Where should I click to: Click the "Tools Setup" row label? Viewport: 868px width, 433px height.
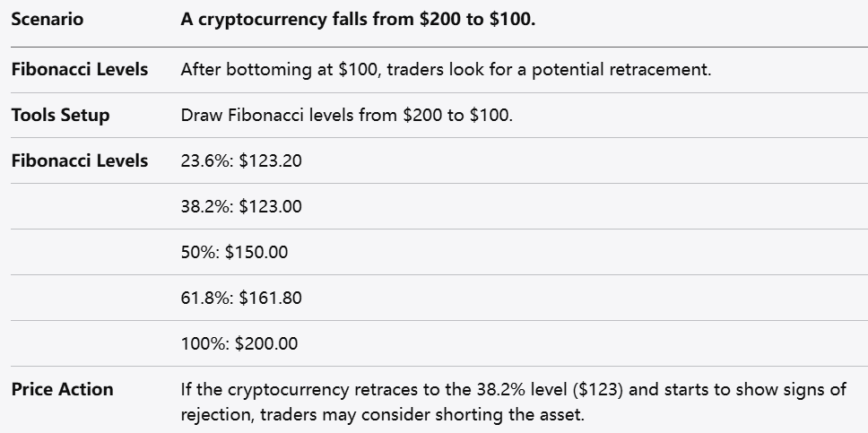60,115
